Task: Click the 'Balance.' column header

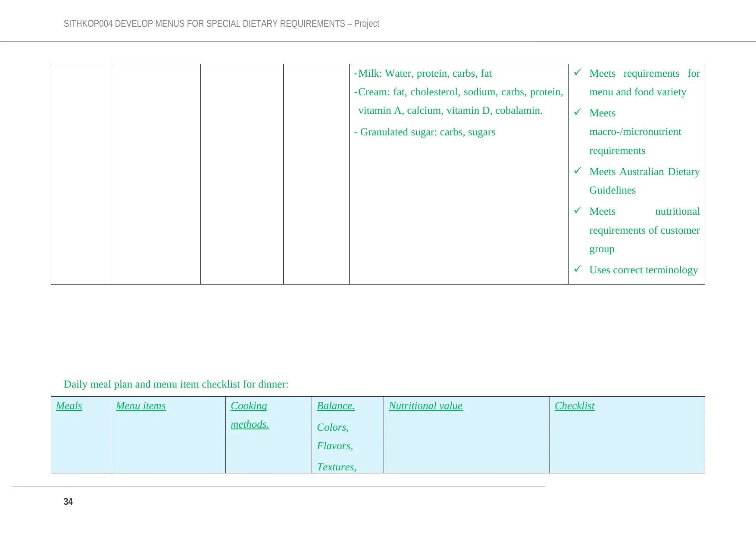Action: coord(336,406)
